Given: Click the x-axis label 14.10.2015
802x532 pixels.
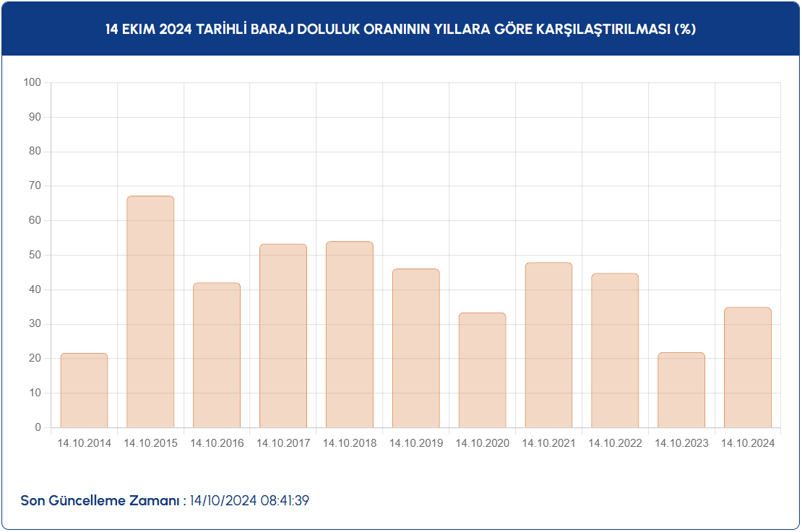Looking at the screenshot, I should coord(150,443).
